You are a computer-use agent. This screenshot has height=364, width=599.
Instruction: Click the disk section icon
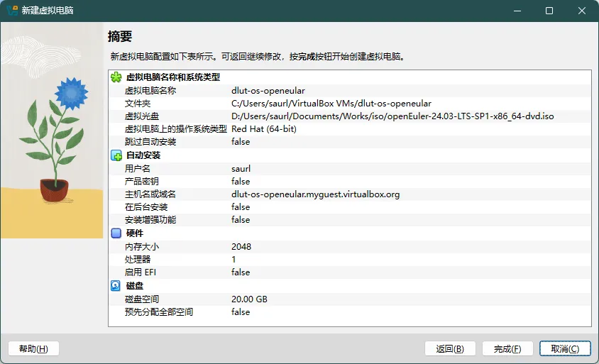click(x=116, y=286)
